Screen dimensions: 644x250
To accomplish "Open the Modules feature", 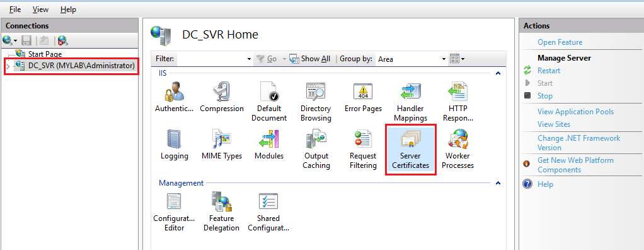I will point(269,139).
